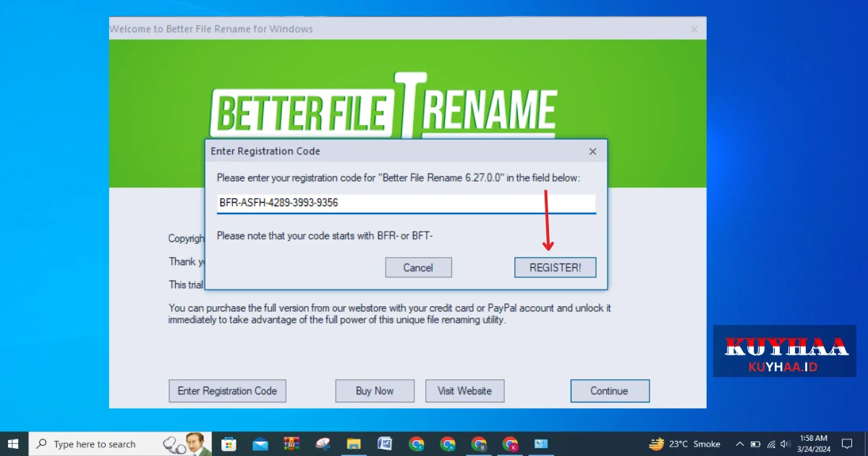Open Visit Website button
Screen dimensions: 868x456
click(x=464, y=391)
